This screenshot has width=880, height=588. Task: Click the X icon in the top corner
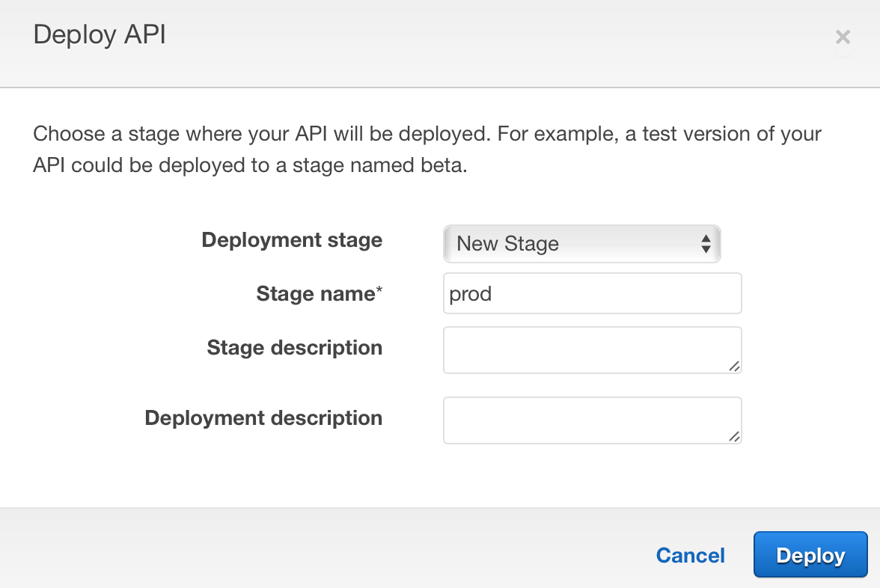point(843,37)
